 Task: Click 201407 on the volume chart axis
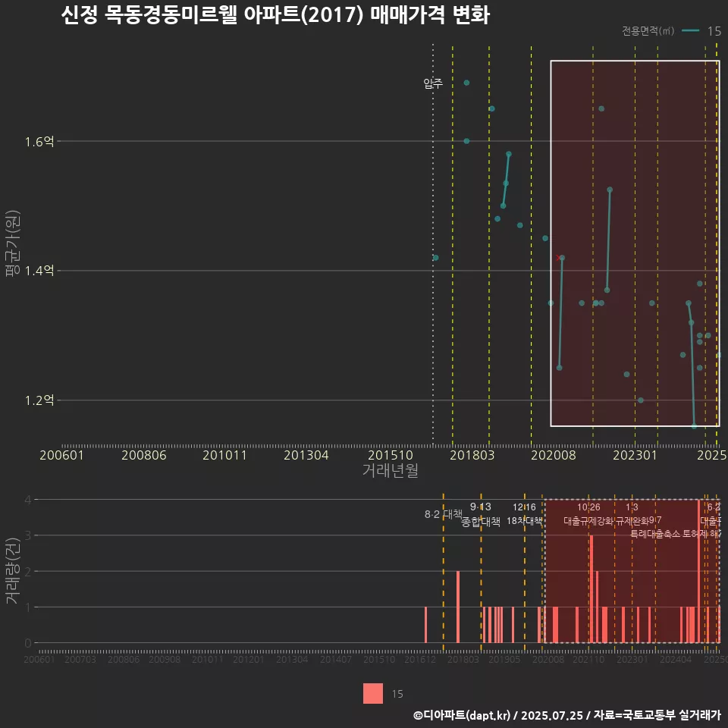336,659
